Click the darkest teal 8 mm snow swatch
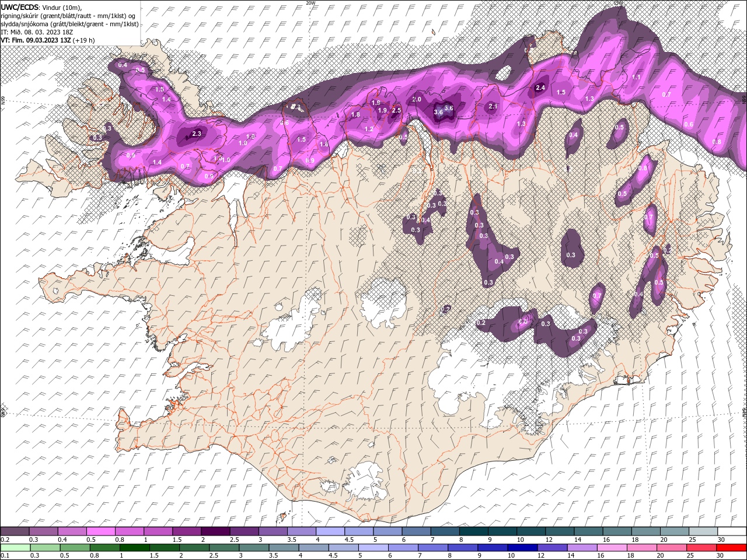747x560 pixels. [x=474, y=531]
